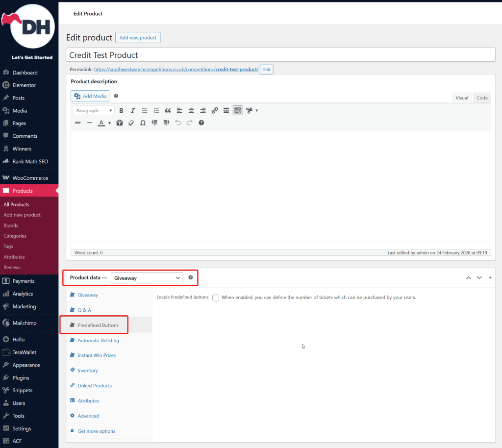Apply center alignment to text
Image resolution: width=502 pixels, height=448 pixels.
click(191, 111)
